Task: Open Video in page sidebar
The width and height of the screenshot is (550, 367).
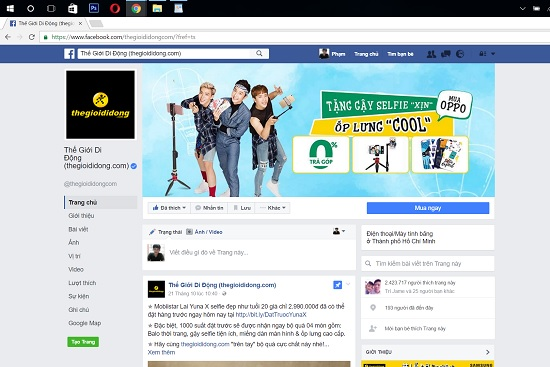Action: [76, 269]
